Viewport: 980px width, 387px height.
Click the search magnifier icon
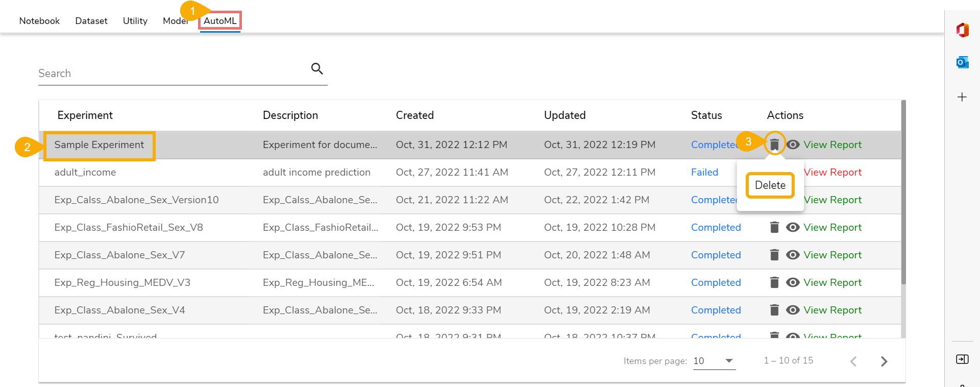tap(317, 68)
